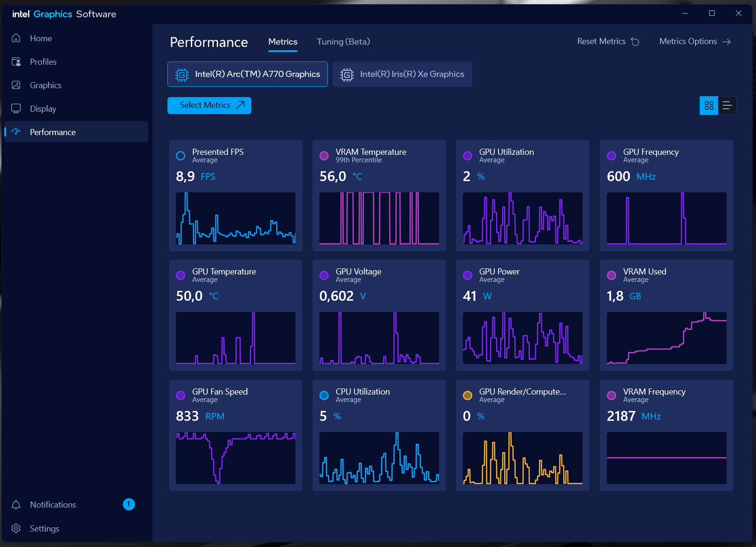Viewport: 756px width, 547px height.
Task: Open the Settings gear icon
Action: (16, 528)
